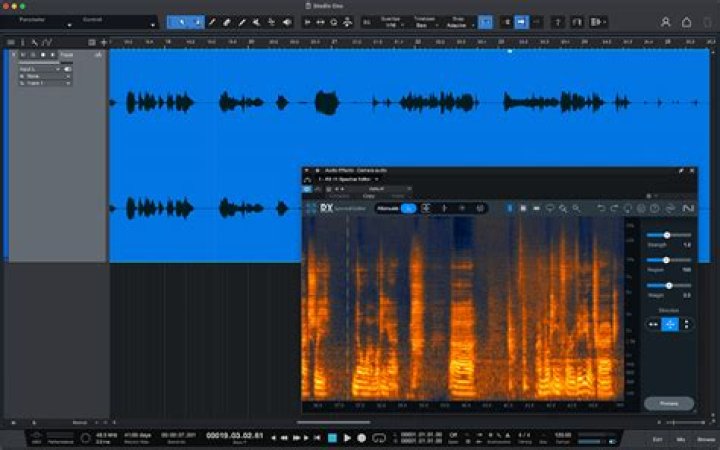720x450 pixels.
Task: Expand the Audio Effects window menu arrow
Action: 307,171
